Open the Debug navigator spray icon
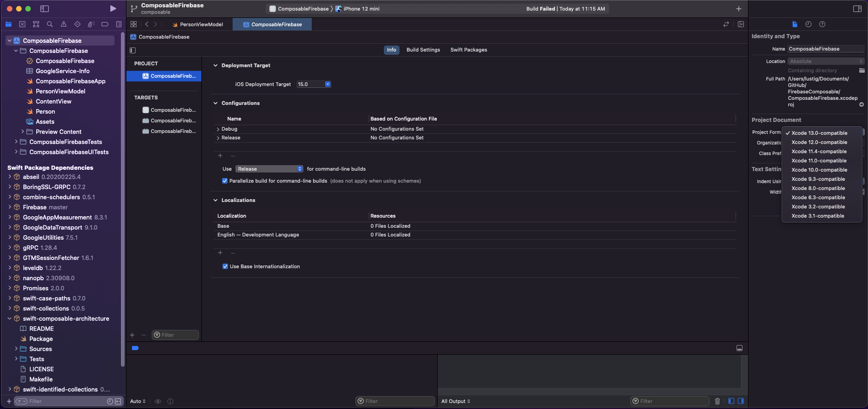This screenshot has width=868, height=409. point(91,24)
